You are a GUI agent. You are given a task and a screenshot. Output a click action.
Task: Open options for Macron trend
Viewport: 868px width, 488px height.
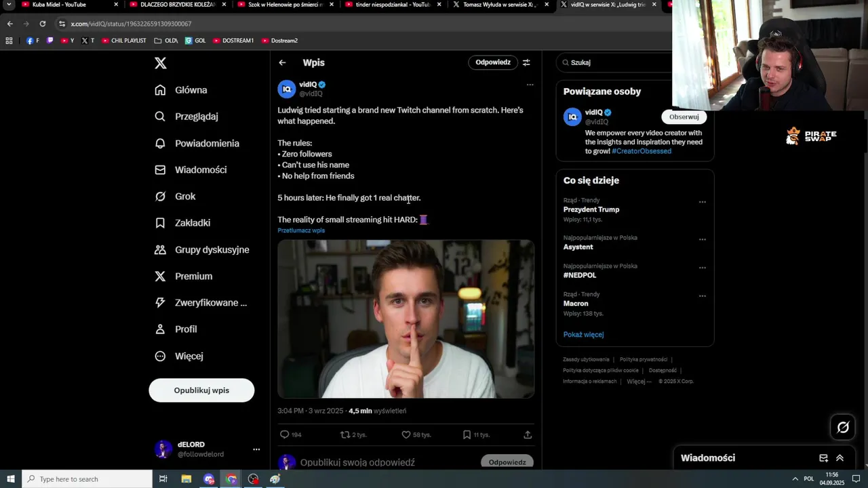[702, 296]
